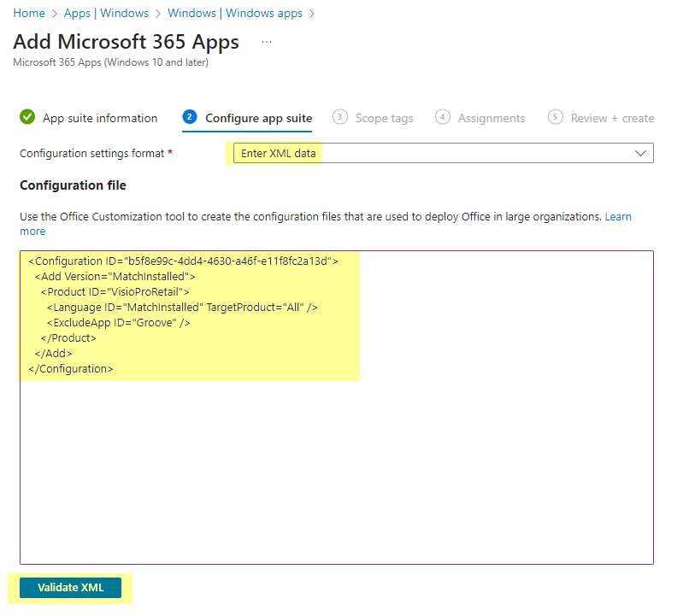The height and width of the screenshot is (616, 677).
Task: Navigate to Home breadcrumb link
Action: [x=29, y=14]
